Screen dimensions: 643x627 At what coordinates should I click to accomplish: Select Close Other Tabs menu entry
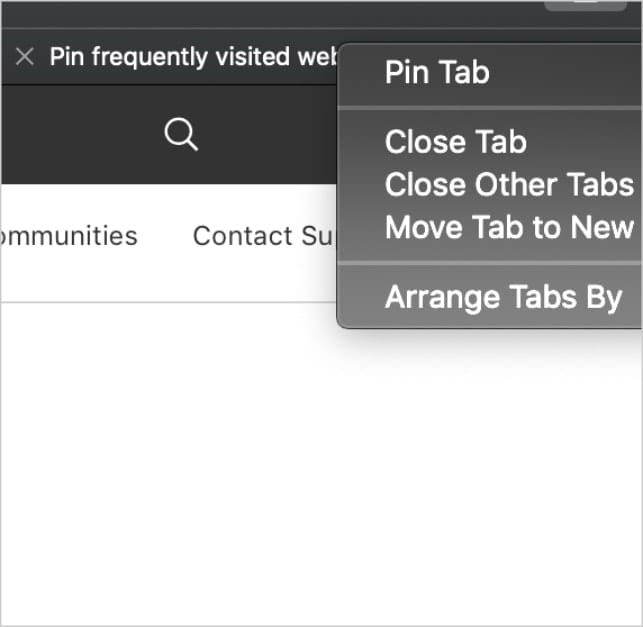[509, 185]
